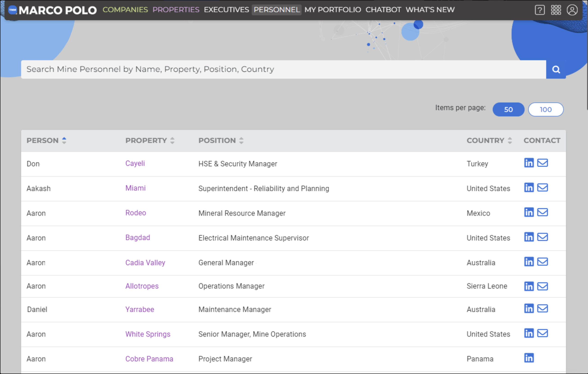Open the apps grid menu

point(556,10)
